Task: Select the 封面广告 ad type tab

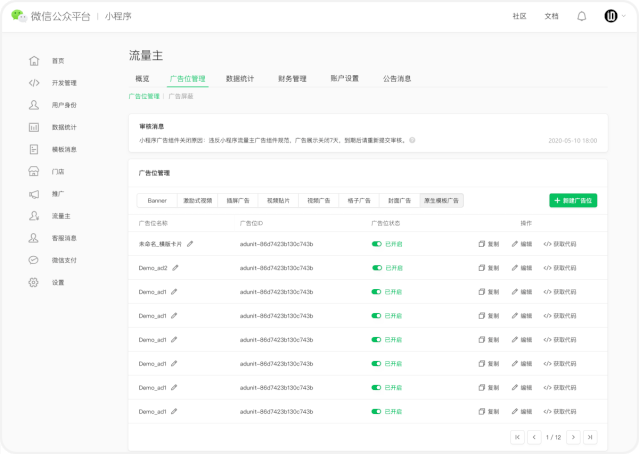Action: tap(399, 201)
